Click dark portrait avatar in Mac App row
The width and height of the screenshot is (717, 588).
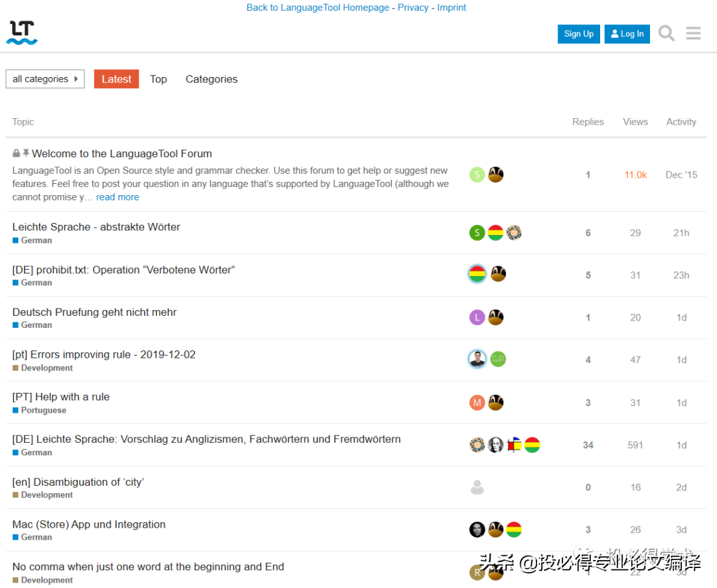pyautogui.click(x=477, y=530)
